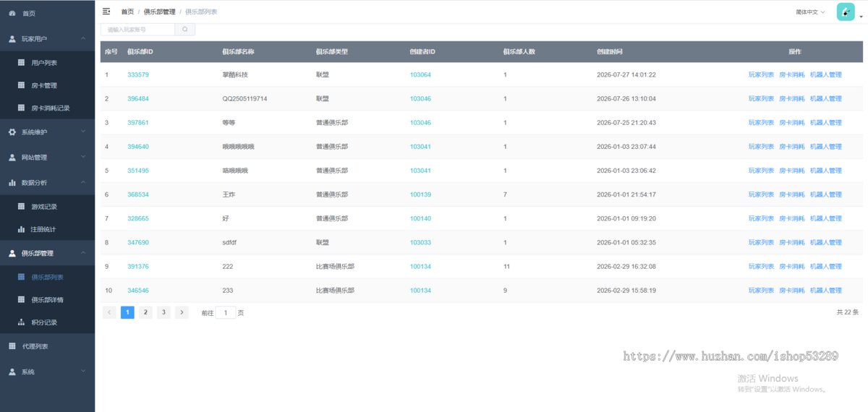The width and height of the screenshot is (868, 412).
Task: Expand the 网站管理 submenu chevron
Action: point(83,158)
